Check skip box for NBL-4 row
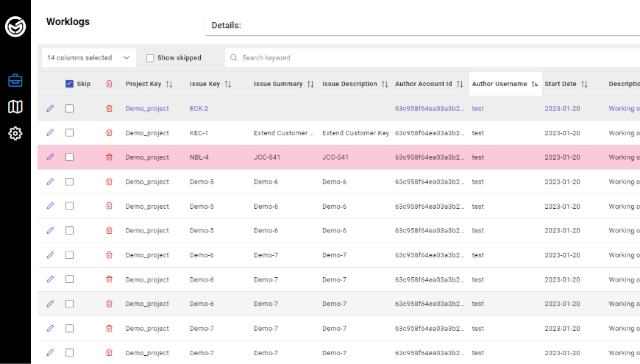640x364 pixels. 69,157
